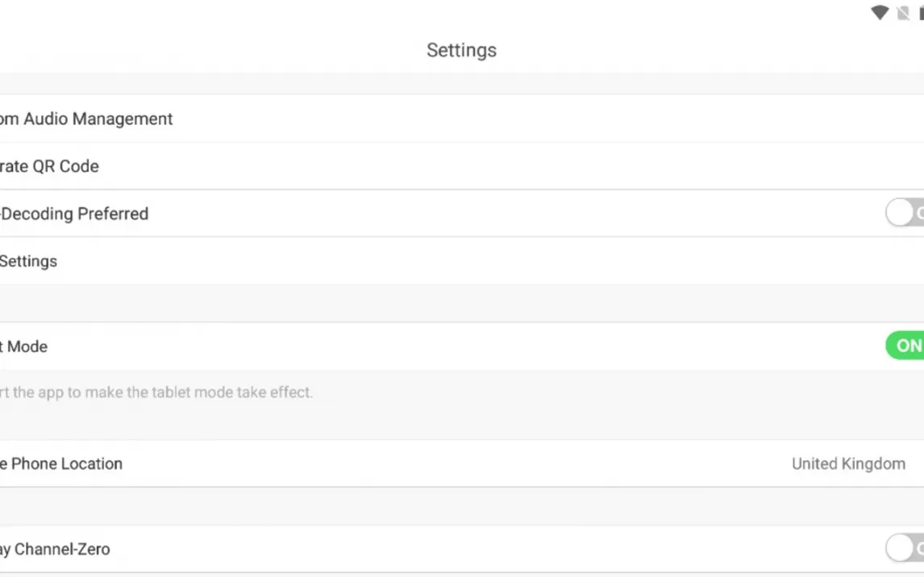Tap the Mode row label
Viewport: 924px width, 577px height.
(x=24, y=347)
